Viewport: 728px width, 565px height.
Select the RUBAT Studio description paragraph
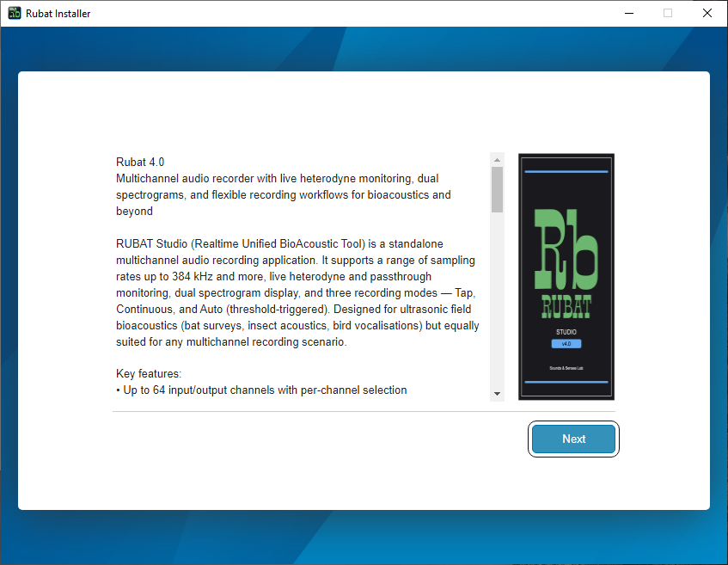pyautogui.click(x=297, y=292)
